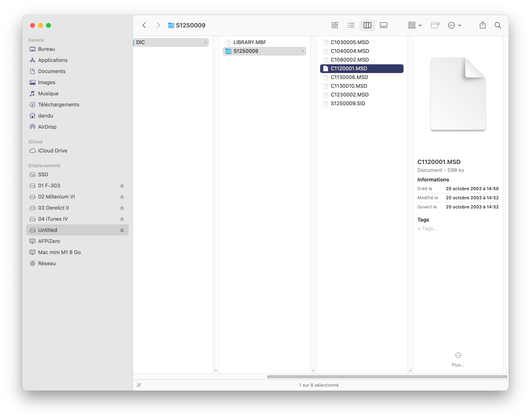The image size is (531, 420).
Task: Select file C1120001.MSD in list
Action: click(x=362, y=68)
